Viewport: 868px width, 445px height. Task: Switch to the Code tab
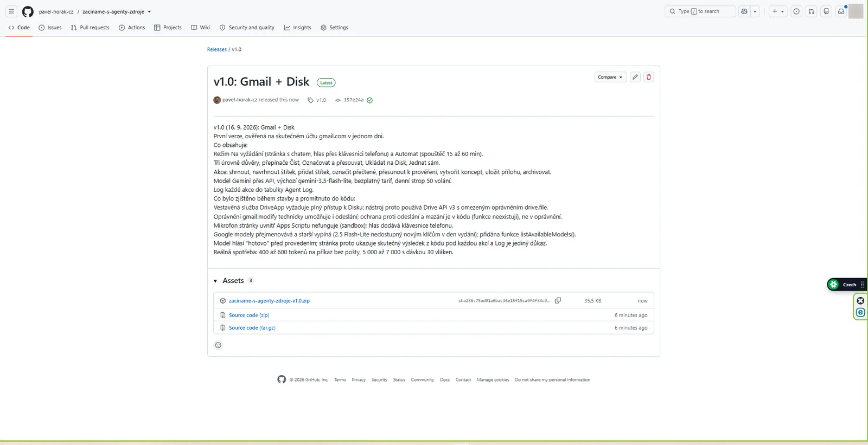(19, 28)
